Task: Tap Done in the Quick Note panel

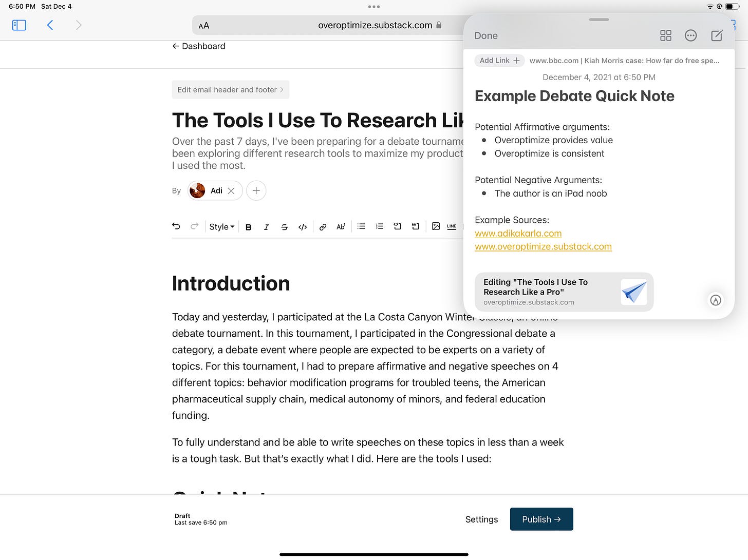Action: click(x=486, y=36)
